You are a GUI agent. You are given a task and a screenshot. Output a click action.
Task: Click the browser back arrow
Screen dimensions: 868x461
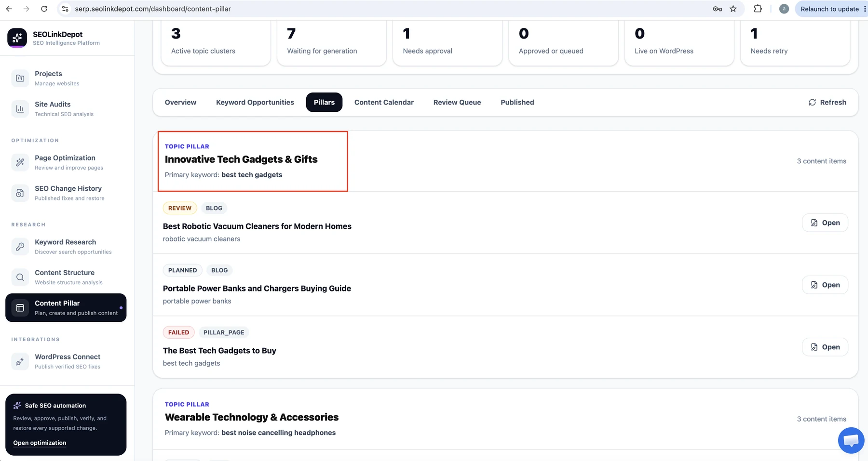9,9
